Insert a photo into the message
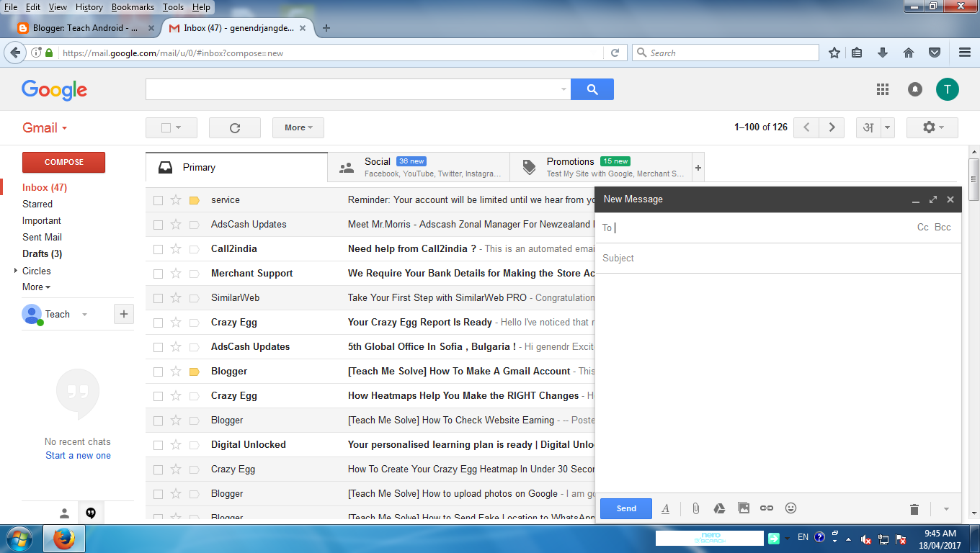The height and width of the screenshot is (553, 980). (x=743, y=508)
